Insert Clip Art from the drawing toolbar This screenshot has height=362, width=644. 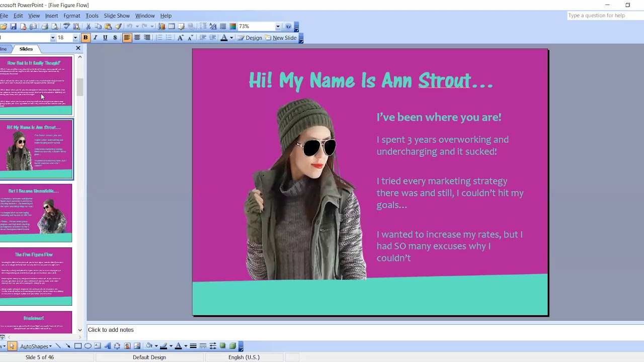click(127, 346)
